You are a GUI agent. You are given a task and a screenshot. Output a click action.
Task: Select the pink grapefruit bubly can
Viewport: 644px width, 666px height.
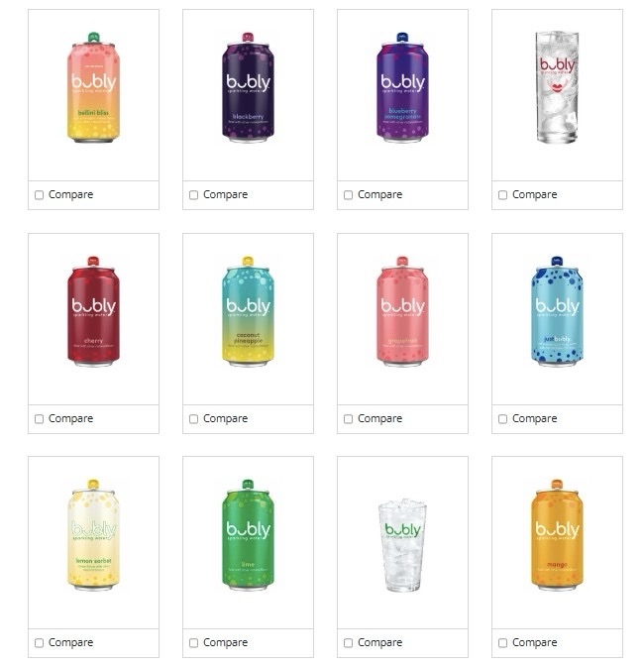pyautogui.click(x=402, y=311)
